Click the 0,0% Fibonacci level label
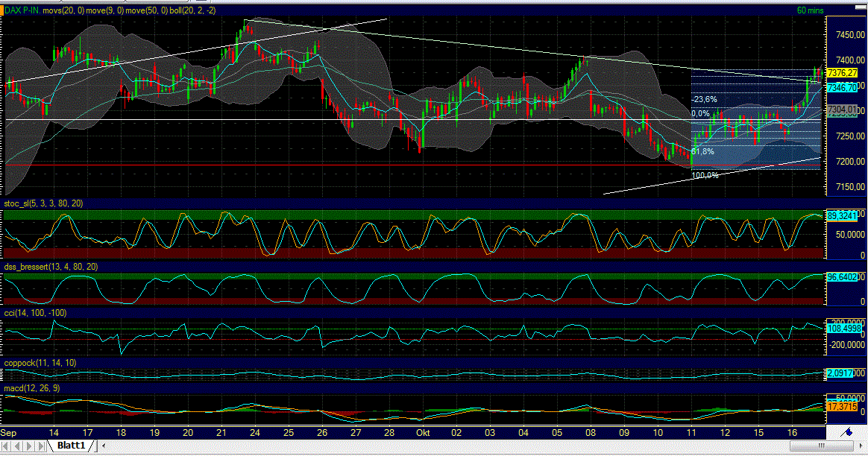Screen dimensions: 868x456 [700, 113]
